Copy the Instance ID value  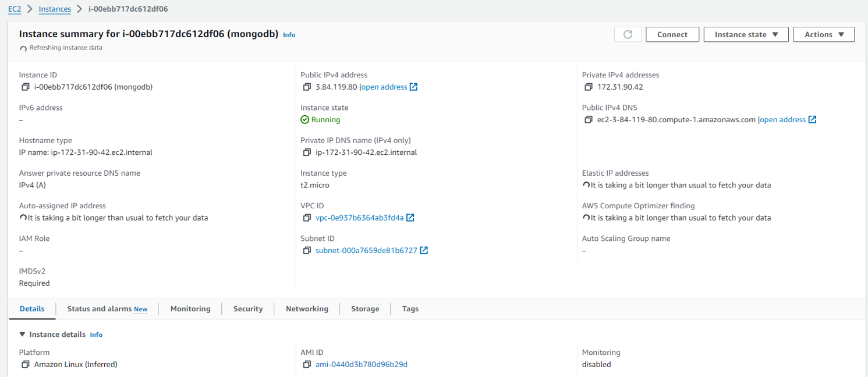tap(25, 87)
